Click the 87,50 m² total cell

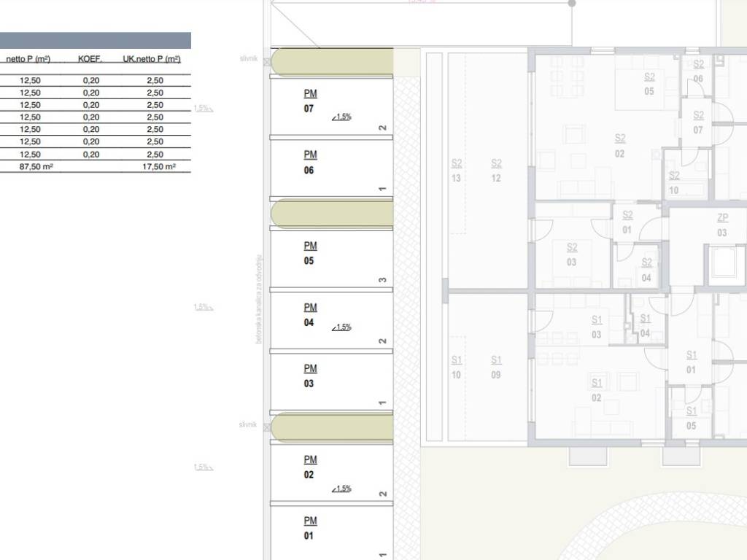coord(37,167)
